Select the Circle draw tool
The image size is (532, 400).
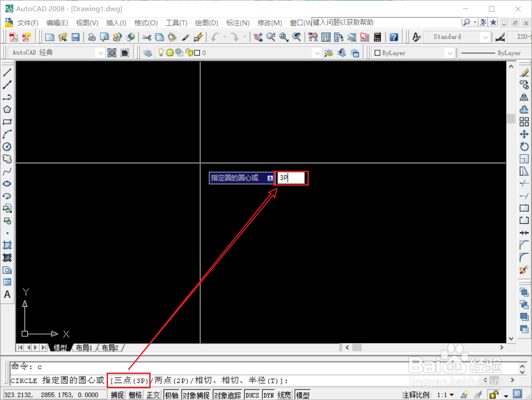click(7, 147)
